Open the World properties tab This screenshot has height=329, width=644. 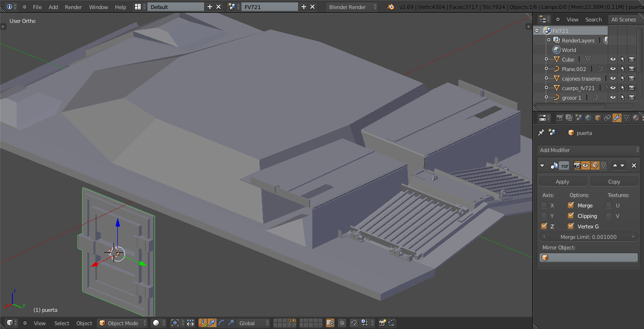pos(588,118)
